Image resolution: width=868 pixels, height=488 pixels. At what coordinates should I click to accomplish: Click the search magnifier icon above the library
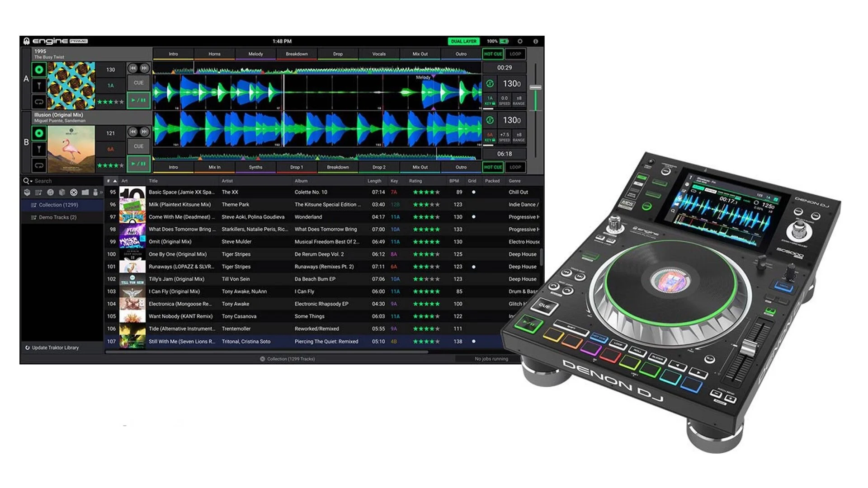click(x=27, y=181)
